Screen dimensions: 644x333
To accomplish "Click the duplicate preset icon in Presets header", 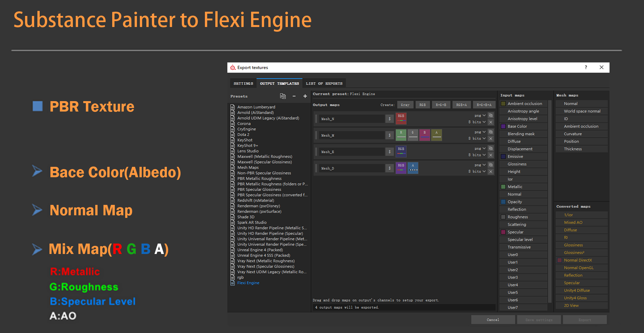I will coord(283,96).
